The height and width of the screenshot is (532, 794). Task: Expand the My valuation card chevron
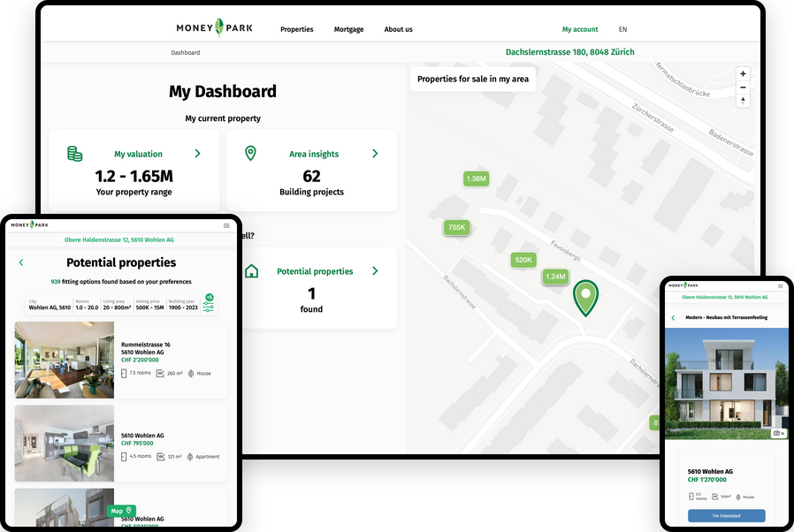[197, 154]
